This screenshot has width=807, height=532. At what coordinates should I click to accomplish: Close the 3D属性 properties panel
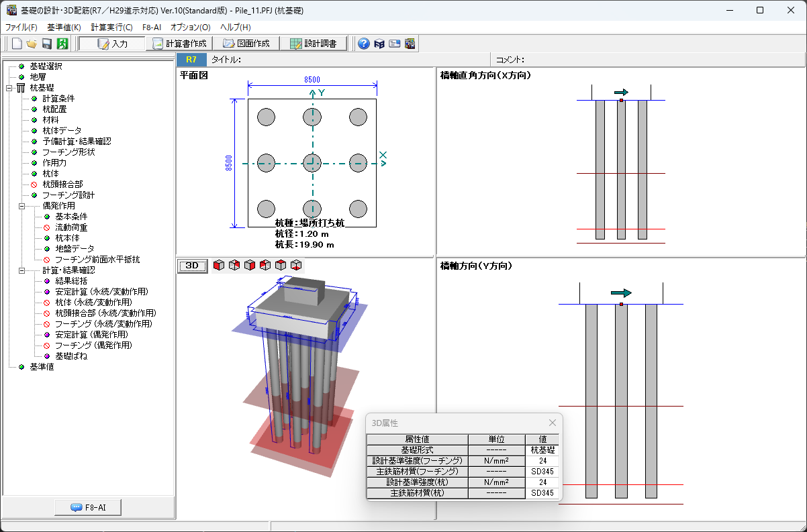pyautogui.click(x=553, y=423)
